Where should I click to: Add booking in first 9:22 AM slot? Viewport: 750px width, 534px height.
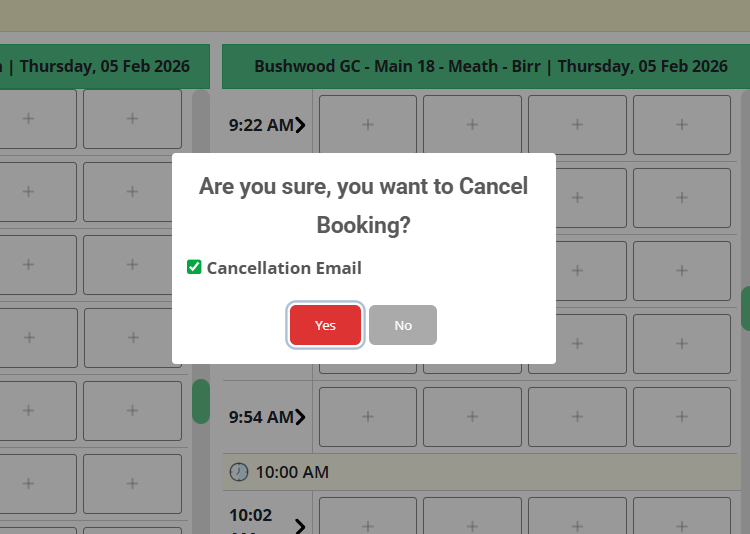point(367,125)
